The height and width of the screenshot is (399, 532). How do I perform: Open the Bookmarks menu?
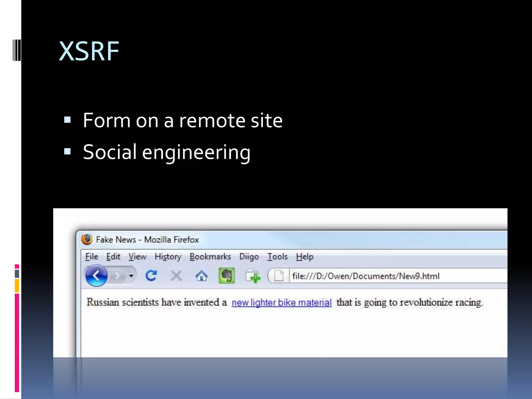click(210, 257)
